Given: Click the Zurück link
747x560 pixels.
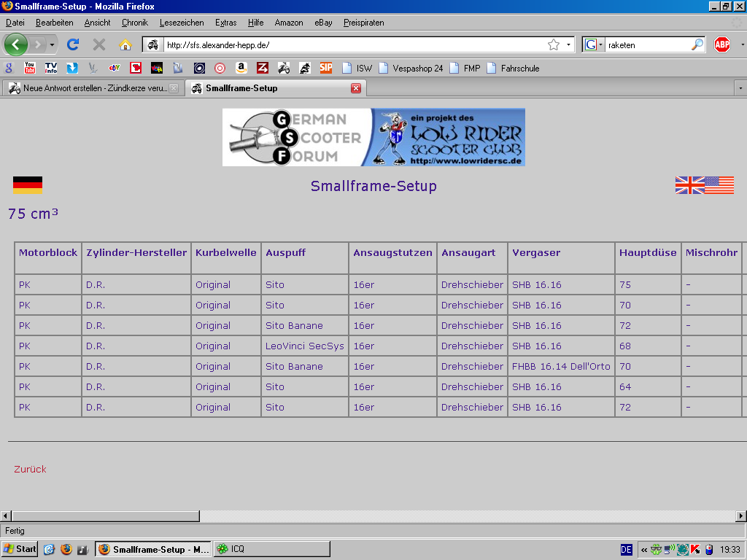Looking at the screenshot, I should [30, 469].
